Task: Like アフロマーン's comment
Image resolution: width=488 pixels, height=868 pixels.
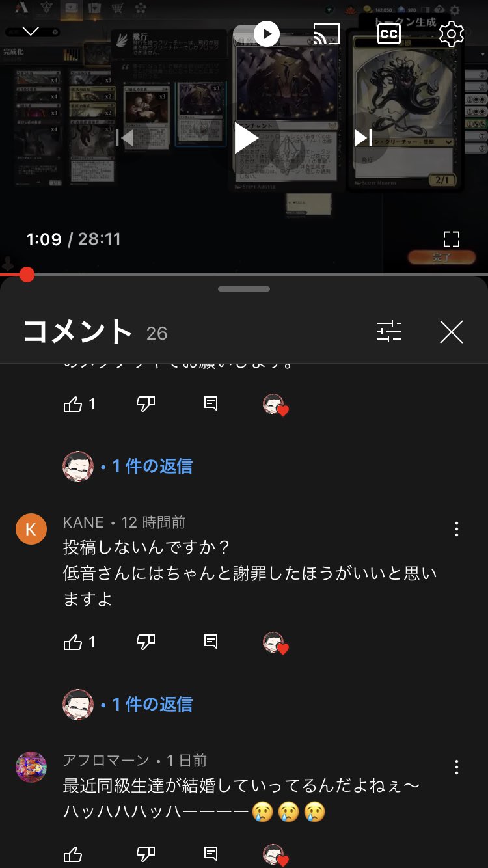Action: tap(72, 854)
